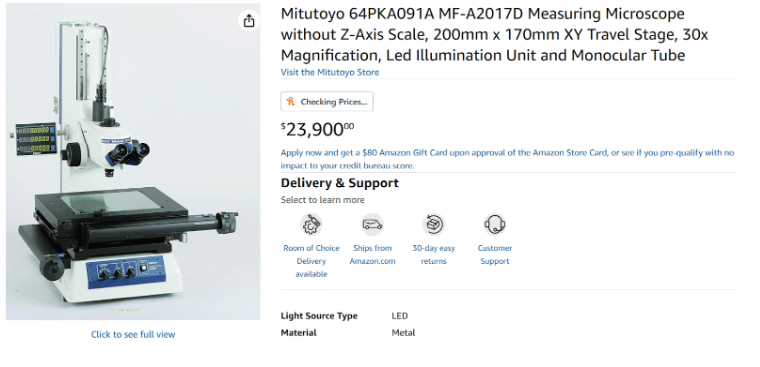Click the Delivery & Support heading

[339, 183]
